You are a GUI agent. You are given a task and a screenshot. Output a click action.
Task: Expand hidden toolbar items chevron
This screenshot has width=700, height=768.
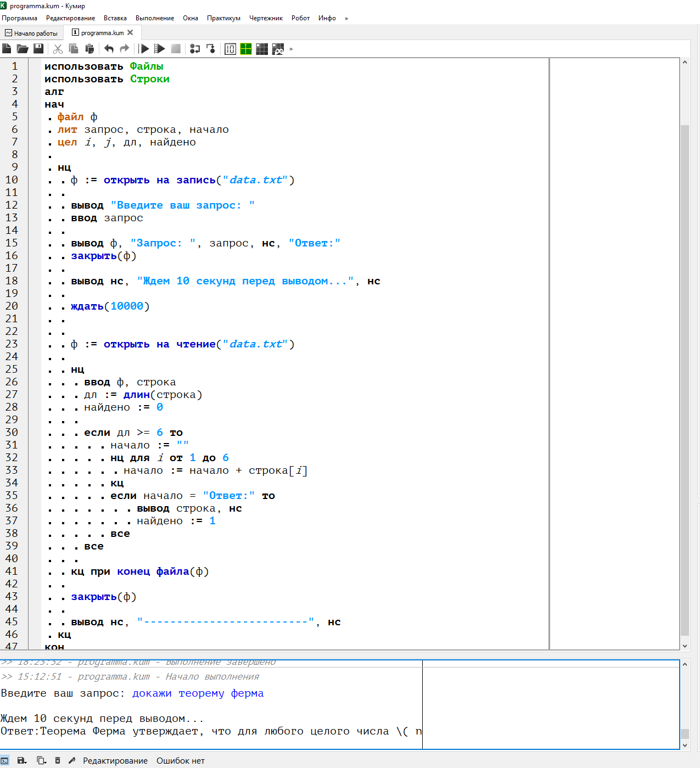(291, 49)
